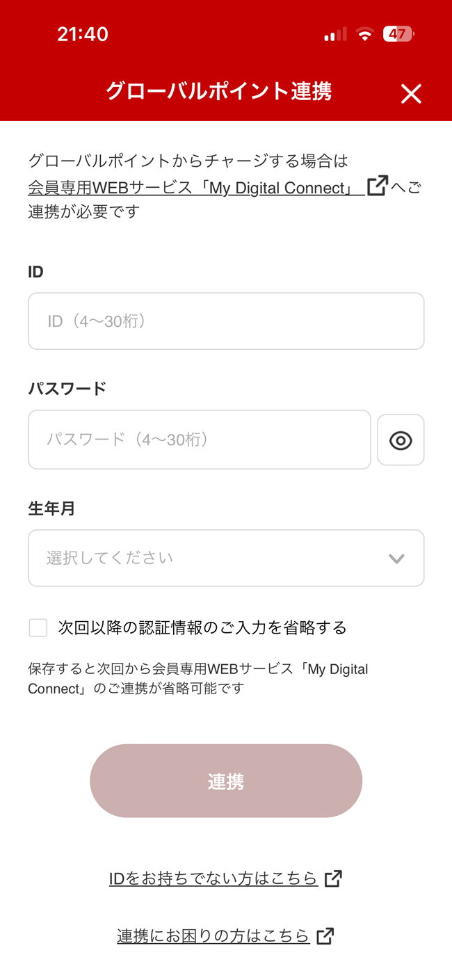Viewport: 452px width, 980px height.
Task: Open the 生年月 選択してください dropdown
Action: point(209,558)
